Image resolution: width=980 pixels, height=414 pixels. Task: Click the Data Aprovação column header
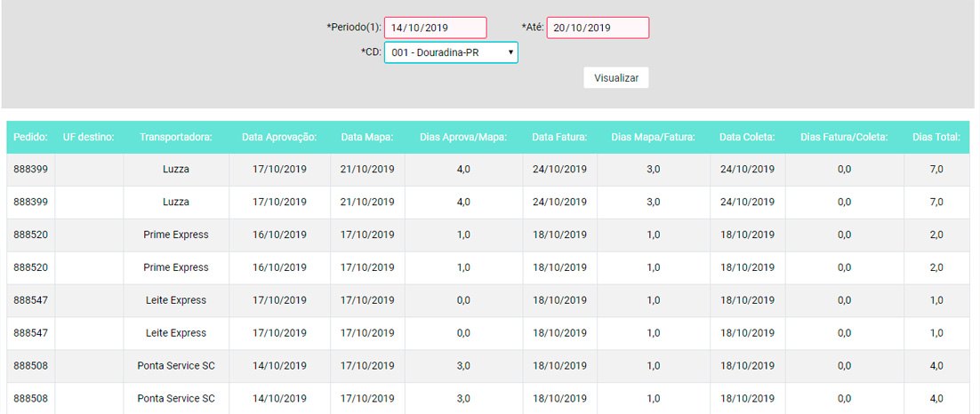click(x=279, y=138)
